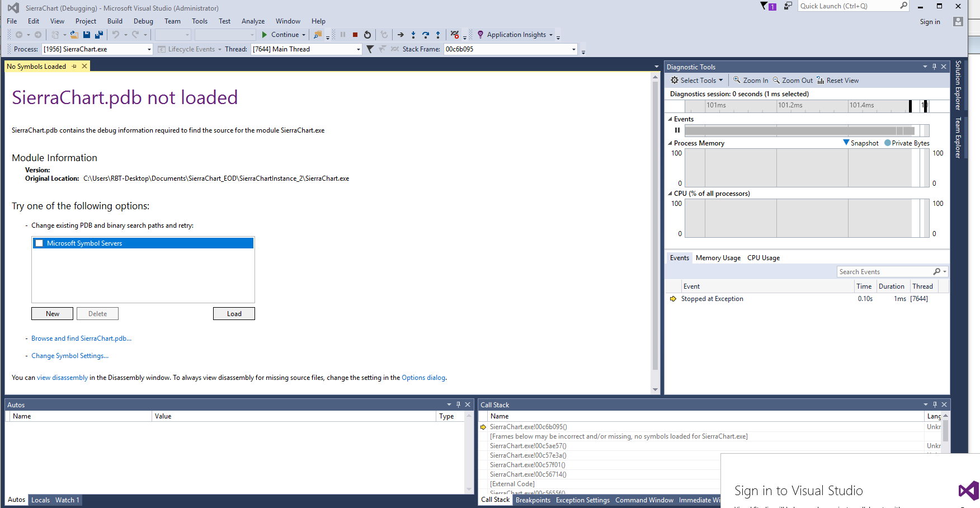Stop debugging with the red square
980x508 pixels.
click(355, 35)
